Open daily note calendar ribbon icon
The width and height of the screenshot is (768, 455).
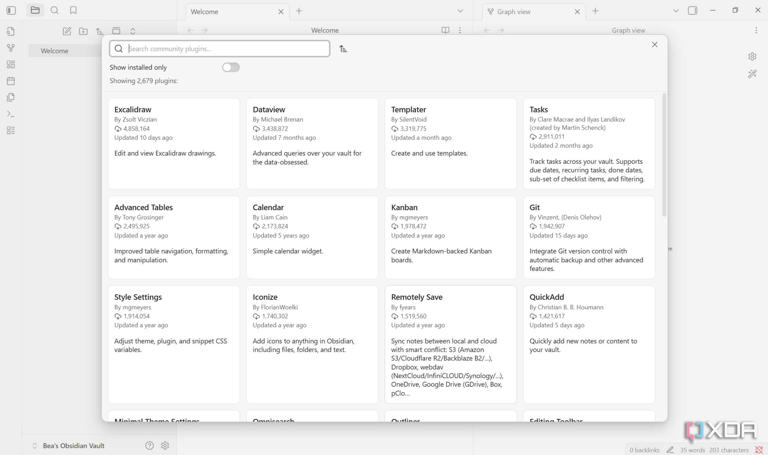(11, 81)
